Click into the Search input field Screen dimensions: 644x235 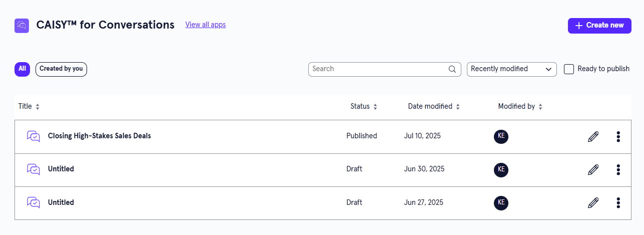378,69
